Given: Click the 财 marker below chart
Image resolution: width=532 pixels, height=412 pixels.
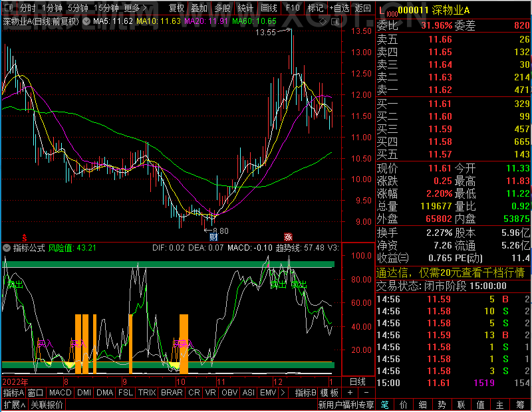Looking at the screenshot, I should [x=213, y=237].
